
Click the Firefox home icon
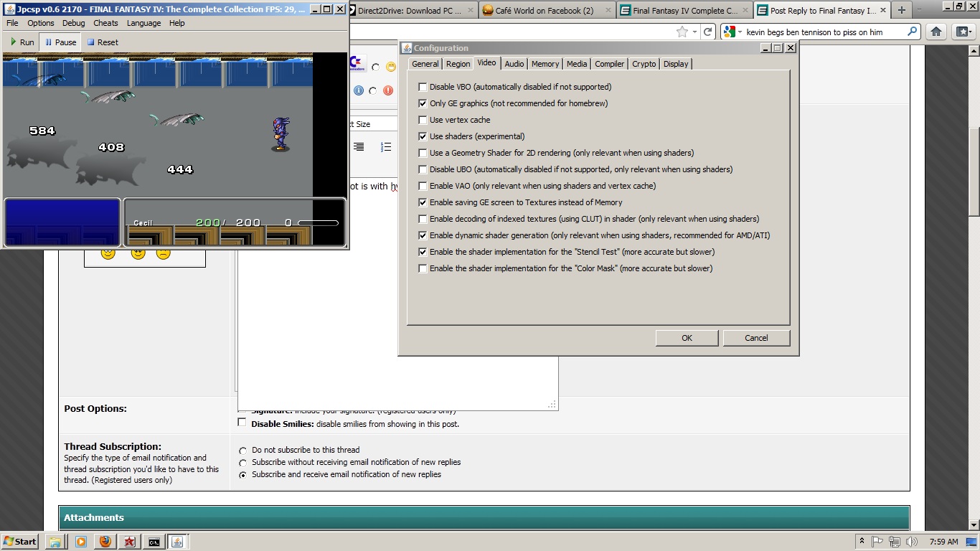pos(936,32)
